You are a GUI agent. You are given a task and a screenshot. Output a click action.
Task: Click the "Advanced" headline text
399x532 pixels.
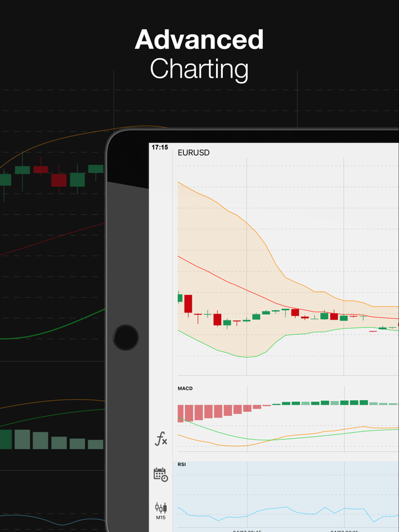pyautogui.click(x=199, y=40)
